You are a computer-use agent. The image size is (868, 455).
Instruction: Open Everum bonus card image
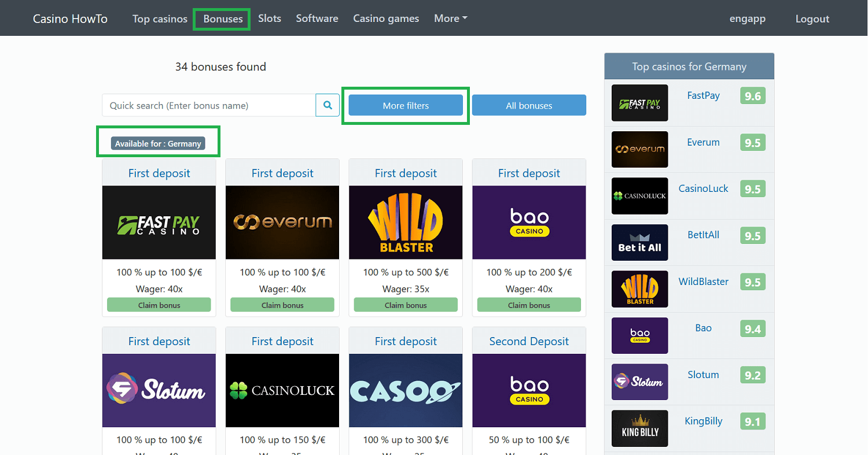tap(282, 223)
